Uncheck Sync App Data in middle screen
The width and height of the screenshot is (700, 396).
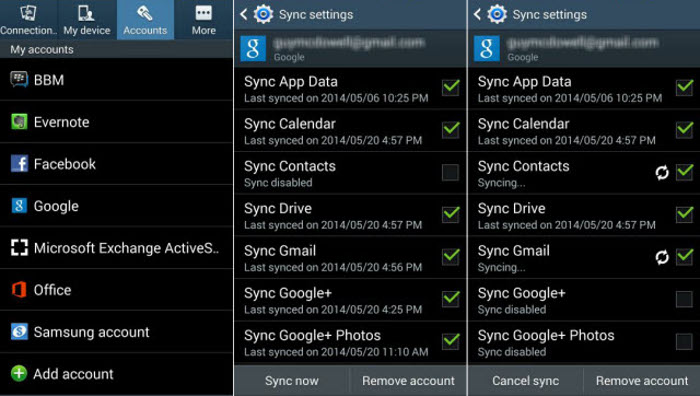450,87
